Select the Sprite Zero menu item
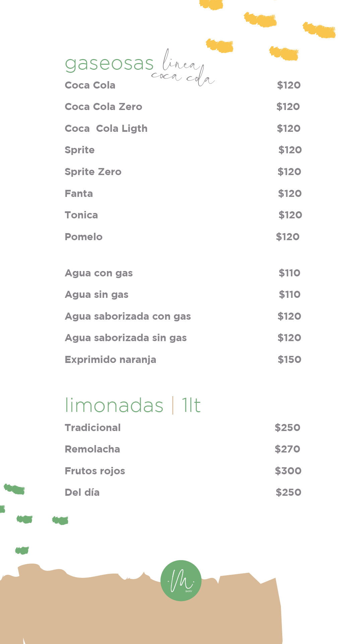This screenshot has width=362, height=644. coord(93,172)
